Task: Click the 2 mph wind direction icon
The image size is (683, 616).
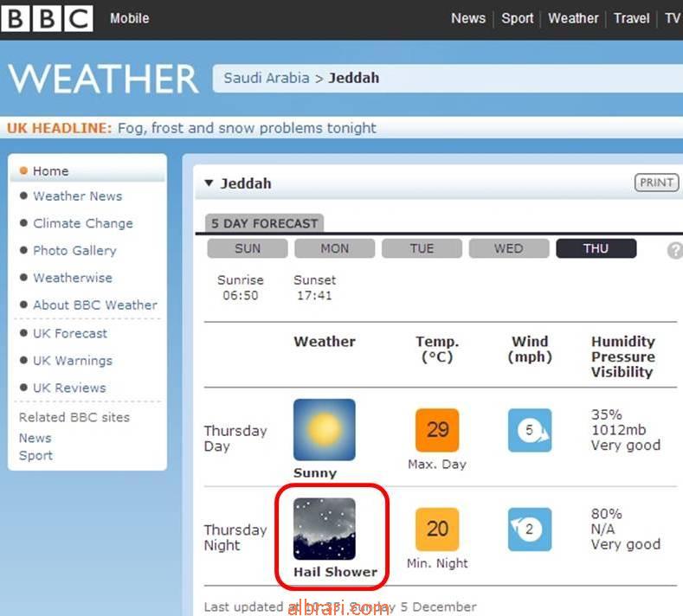Action: tap(530, 529)
